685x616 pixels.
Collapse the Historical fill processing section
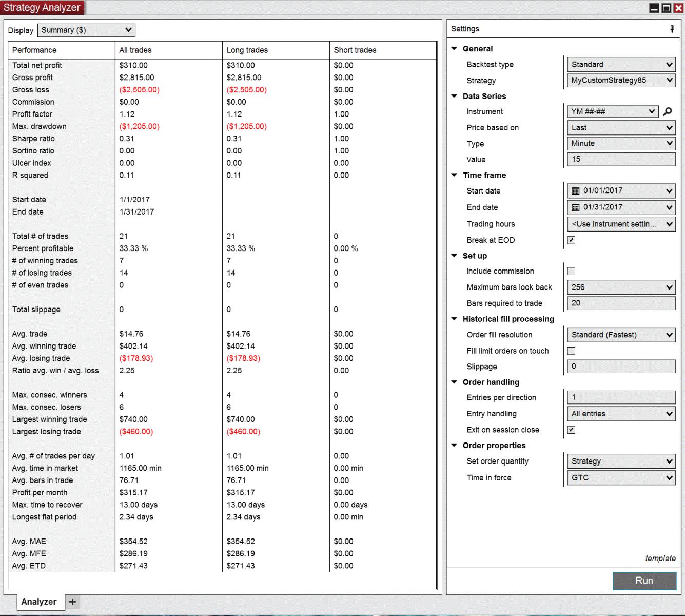pos(454,319)
